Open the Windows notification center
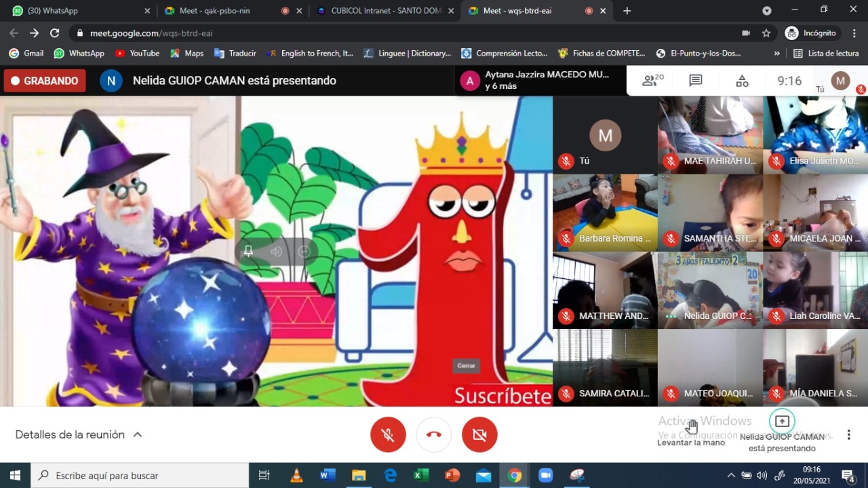Screen dimensions: 868x488 click(x=848, y=475)
